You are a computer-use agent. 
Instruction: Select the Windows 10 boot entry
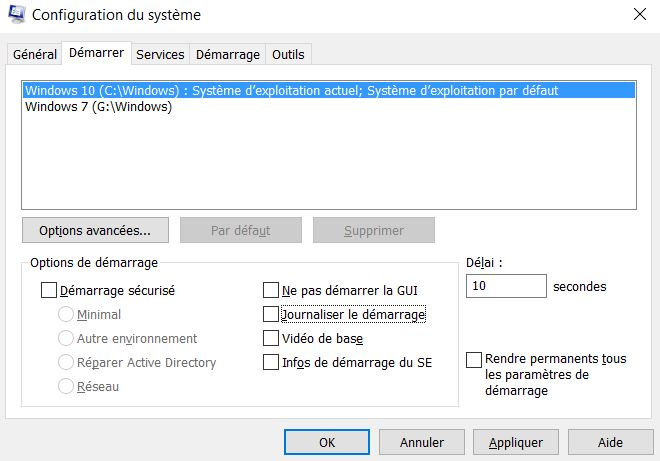290,90
